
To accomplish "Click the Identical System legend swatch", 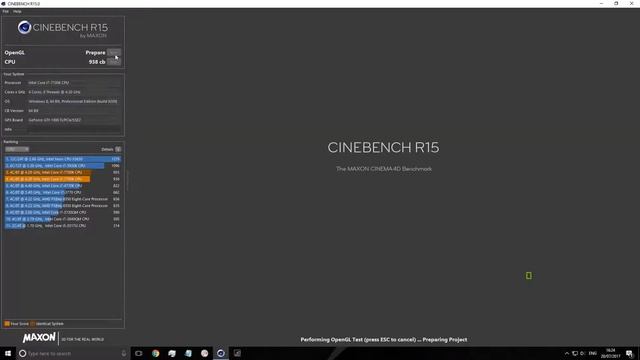I will click(x=33, y=324).
